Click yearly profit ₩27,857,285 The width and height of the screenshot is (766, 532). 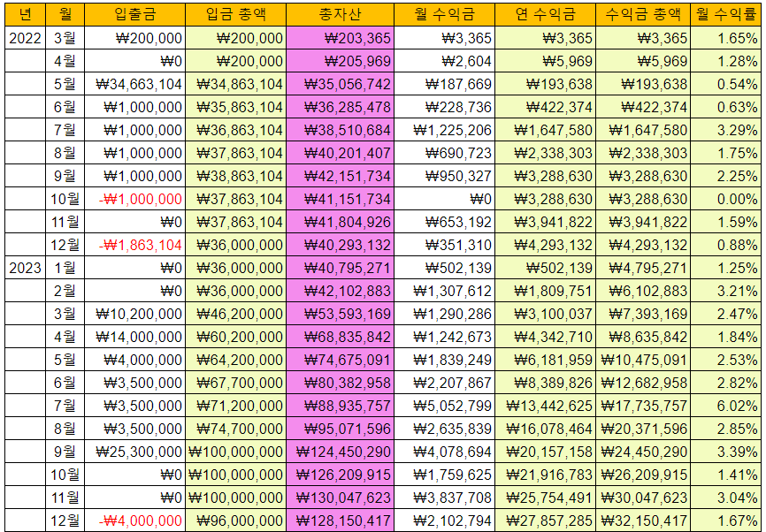pyautogui.click(x=545, y=521)
